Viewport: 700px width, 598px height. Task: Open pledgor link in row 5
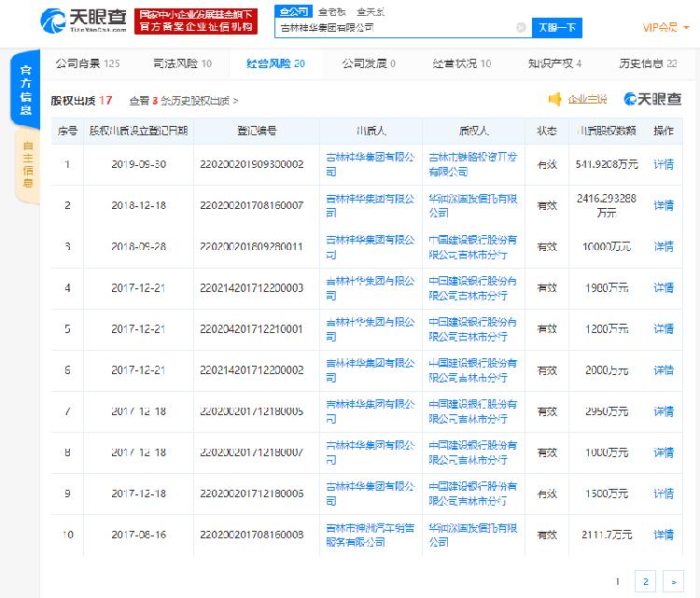point(371,329)
